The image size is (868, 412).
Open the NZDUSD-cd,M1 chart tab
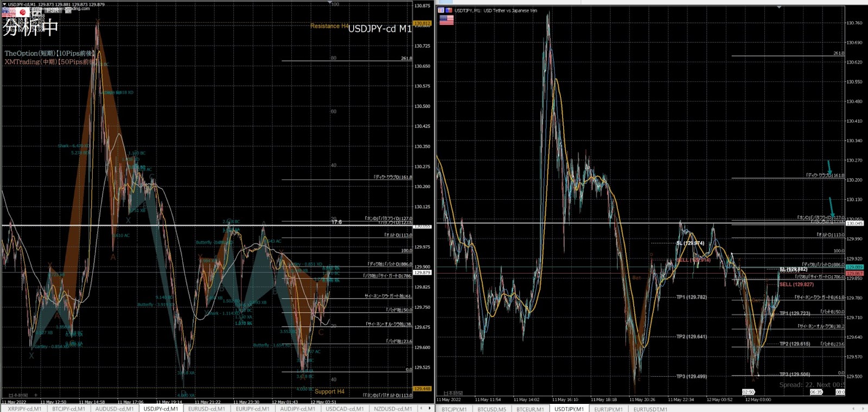pos(393,409)
